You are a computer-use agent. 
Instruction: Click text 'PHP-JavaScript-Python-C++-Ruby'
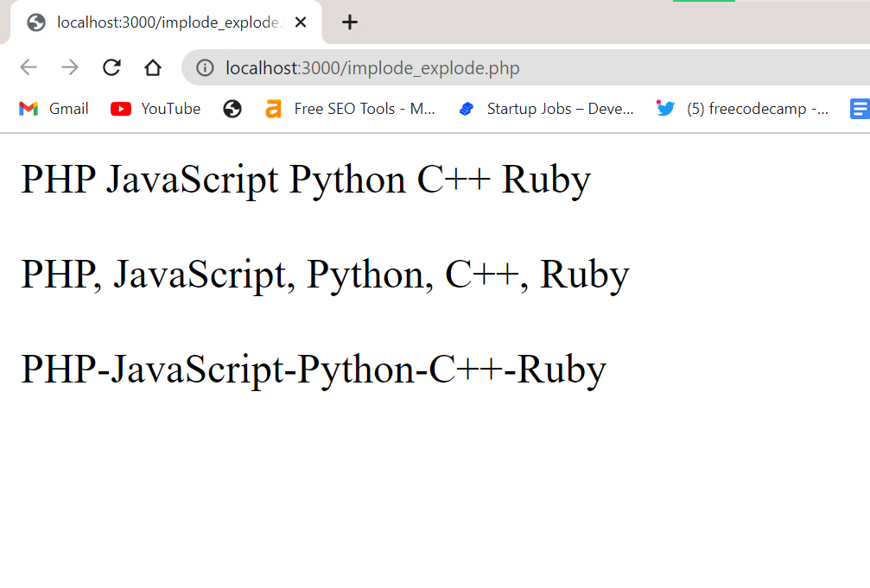coord(314,370)
